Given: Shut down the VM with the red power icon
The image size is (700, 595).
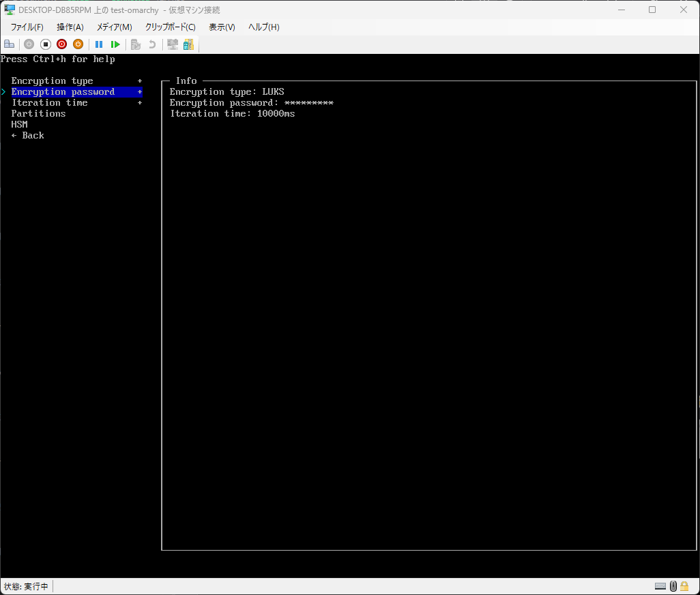Looking at the screenshot, I should pyautogui.click(x=61, y=44).
